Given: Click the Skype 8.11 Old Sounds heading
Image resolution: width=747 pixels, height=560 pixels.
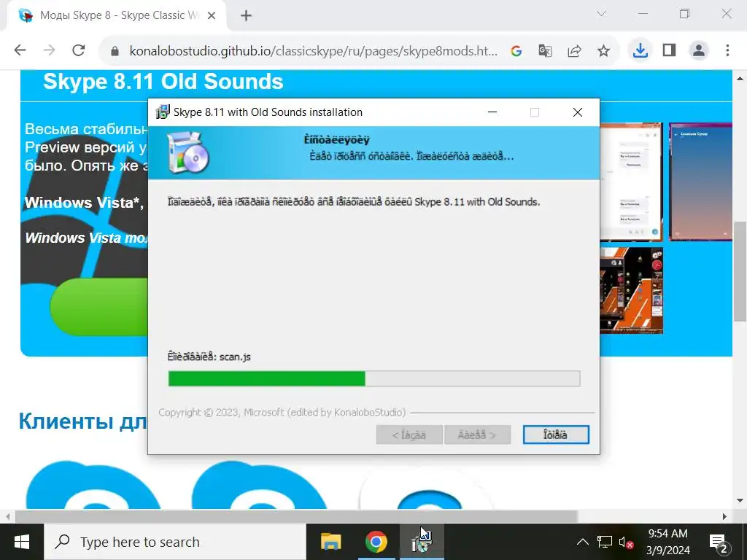Looking at the screenshot, I should click(x=163, y=82).
